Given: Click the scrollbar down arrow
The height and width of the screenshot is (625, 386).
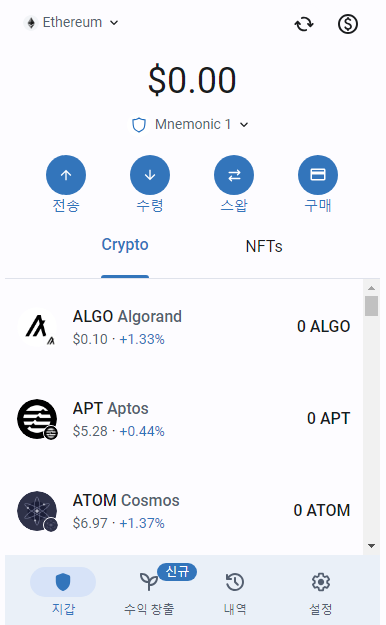Looking at the screenshot, I should click(371, 546).
